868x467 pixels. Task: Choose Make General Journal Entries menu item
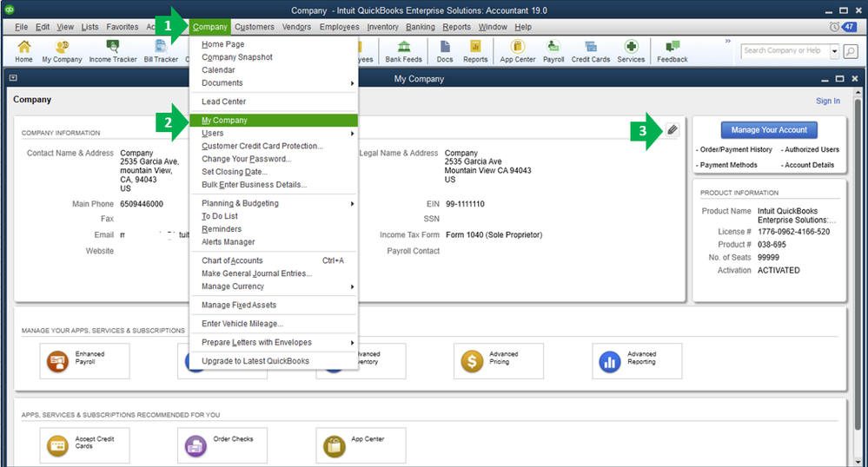[274, 273]
